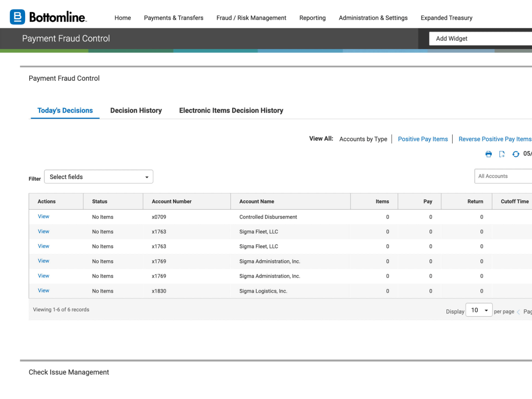The image size is (532, 399).
Task: View the Controlled Disbursement account row
Action: pos(43,216)
